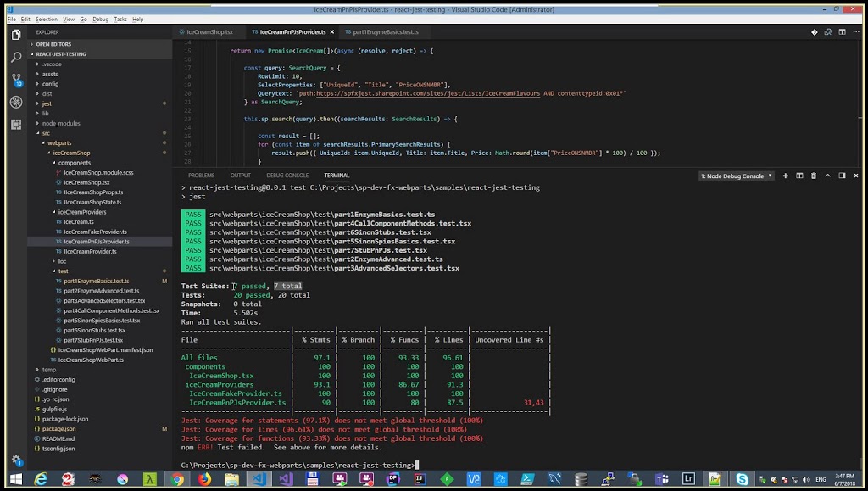Click the terminal prompt input line
Image resolution: width=868 pixels, height=491 pixels.
(x=299, y=465)
